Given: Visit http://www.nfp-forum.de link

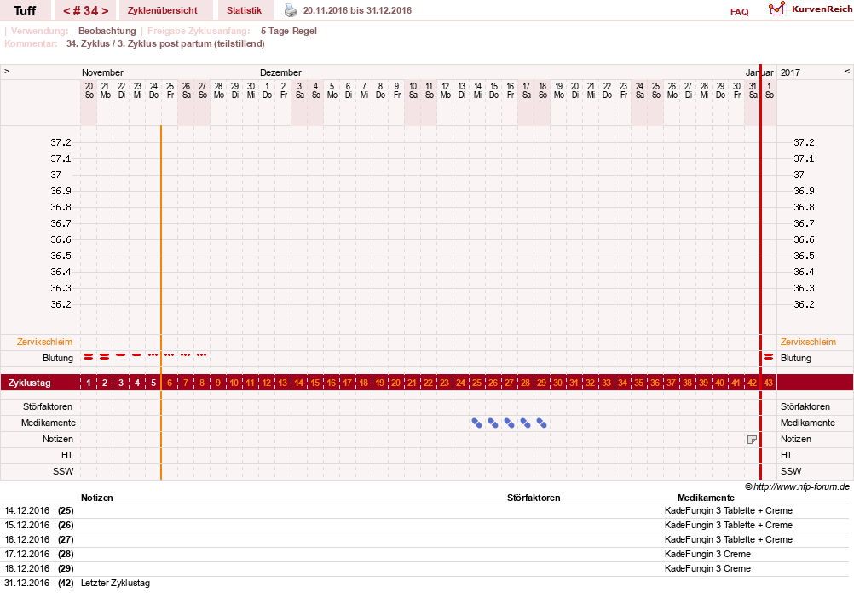Looking at the screenshot, I should pyautogui.click(x=800, y=486).
